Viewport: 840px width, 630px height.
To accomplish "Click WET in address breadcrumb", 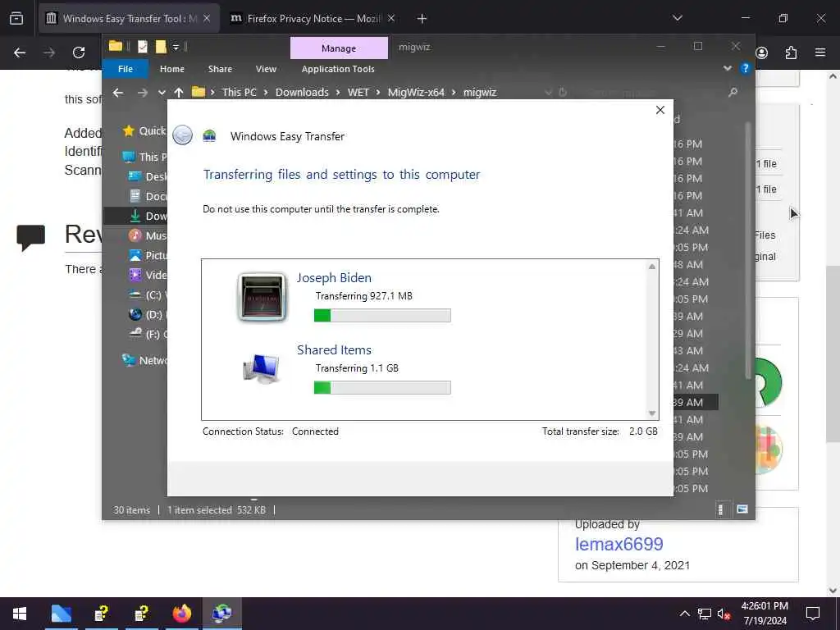I will (358, 92).
